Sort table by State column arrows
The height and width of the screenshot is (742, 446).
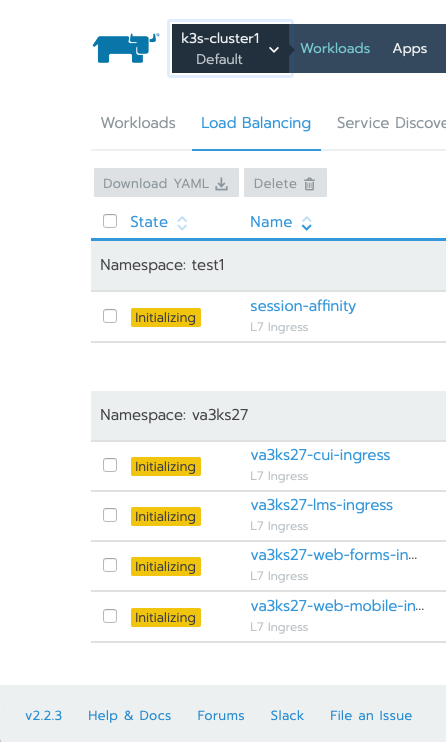pyautogui.click(x=182, y=222)
